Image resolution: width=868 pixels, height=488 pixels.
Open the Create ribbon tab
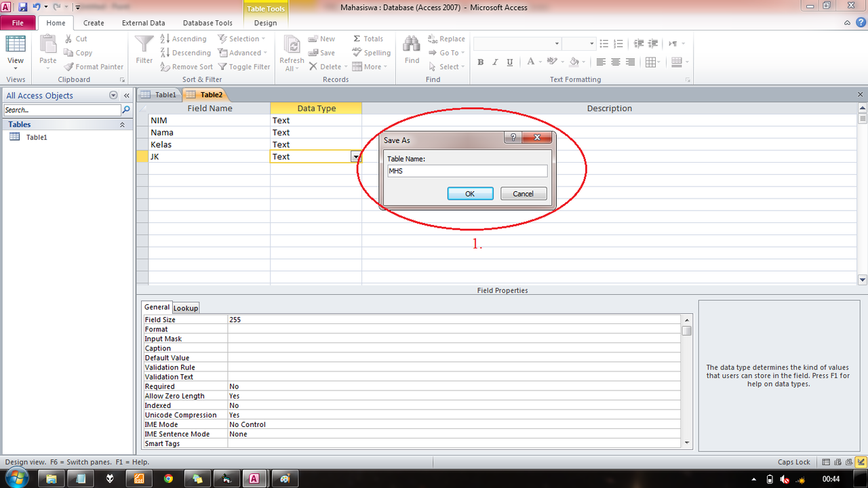point(94,22)
